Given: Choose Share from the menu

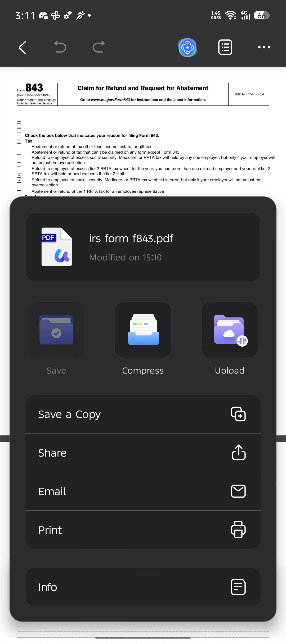Looking at the screenshot, I should (143, 453).
